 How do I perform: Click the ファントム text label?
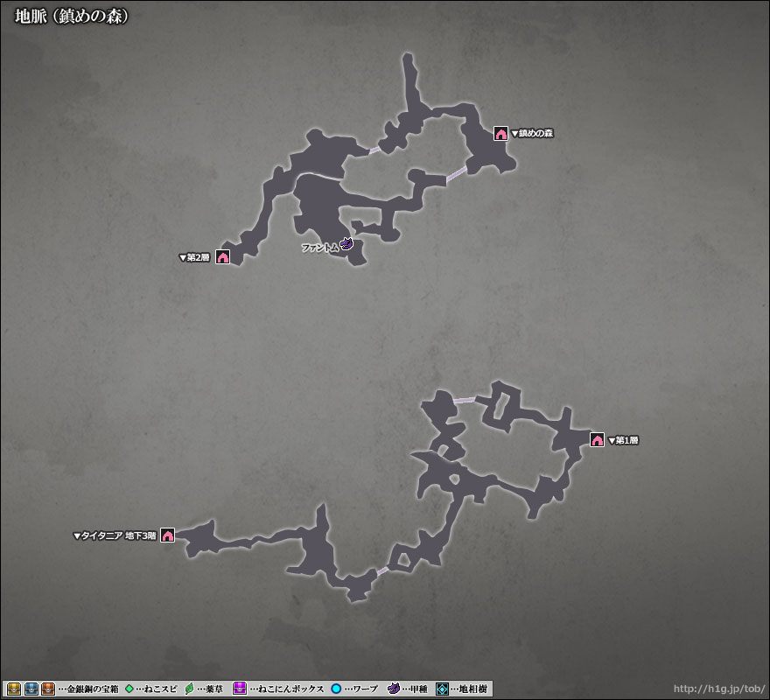click(x=319, y=248)
